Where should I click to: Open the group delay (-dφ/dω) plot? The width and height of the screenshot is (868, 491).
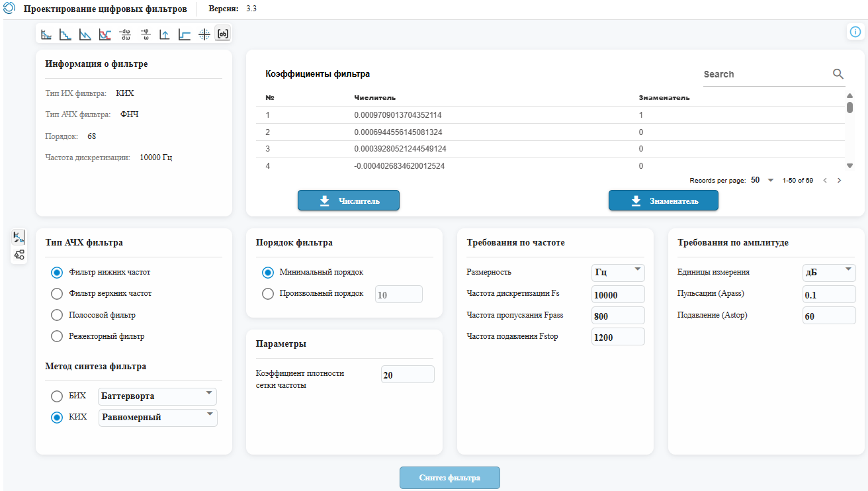(125, 34)
